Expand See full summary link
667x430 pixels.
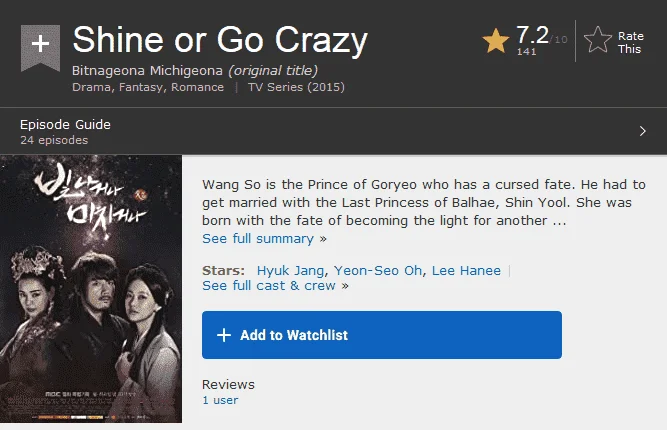coord(264,239)
